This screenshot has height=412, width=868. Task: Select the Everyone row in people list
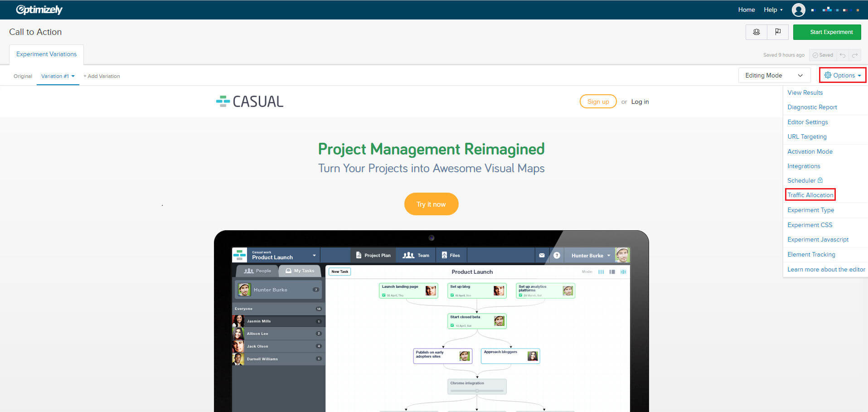click(x=278, y=309)
